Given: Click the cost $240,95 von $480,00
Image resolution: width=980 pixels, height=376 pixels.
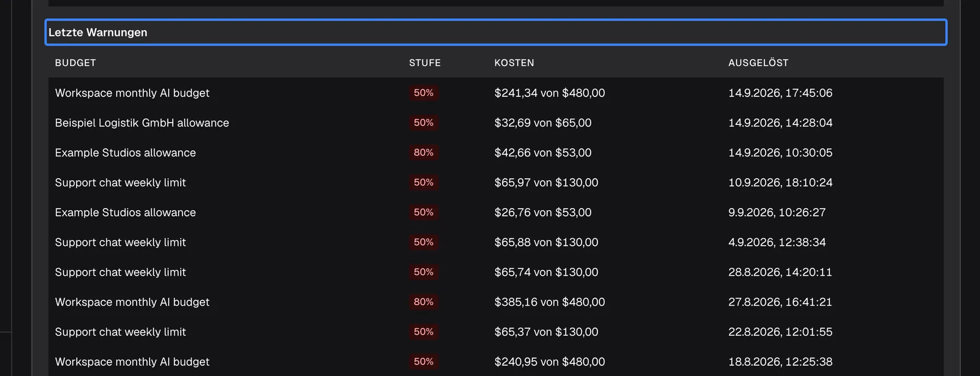Looking at the screenshot, I should pyautogui.click(x=549, y=362).
